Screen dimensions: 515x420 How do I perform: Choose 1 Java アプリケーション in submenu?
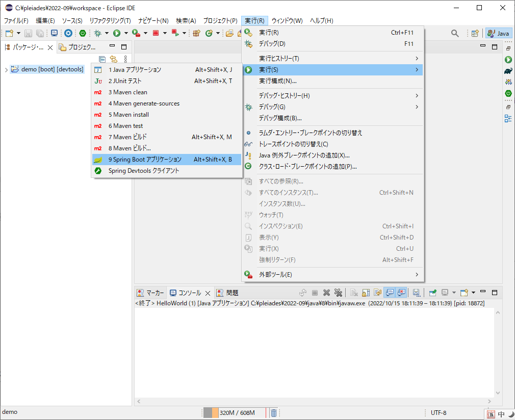click(x=167, y=70)
